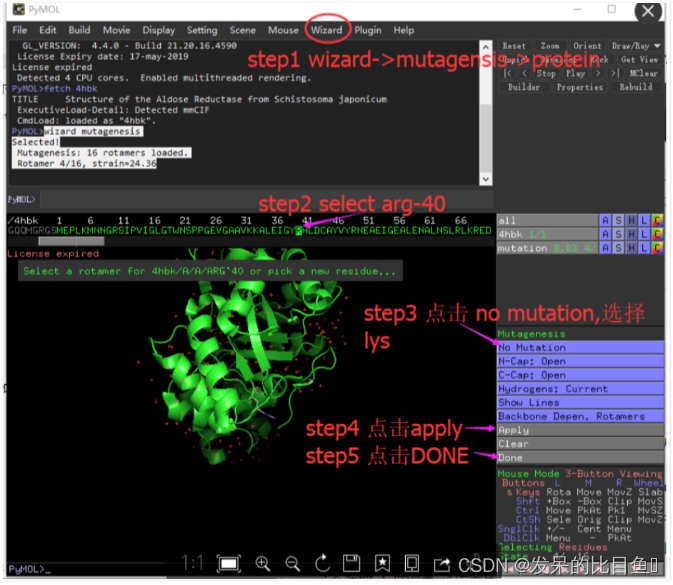Rewind movie to first frame button
This screenshot has width=673, height=585.
508,73
